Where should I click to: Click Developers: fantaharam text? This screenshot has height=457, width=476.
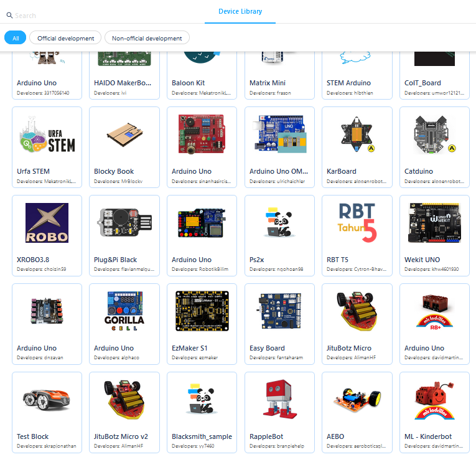tap(276, 357)
